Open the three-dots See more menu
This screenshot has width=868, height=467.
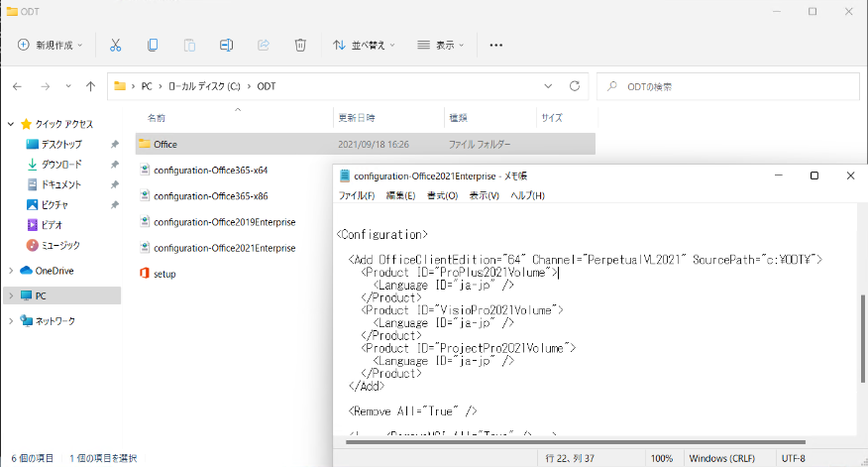[x=496, y=45]
